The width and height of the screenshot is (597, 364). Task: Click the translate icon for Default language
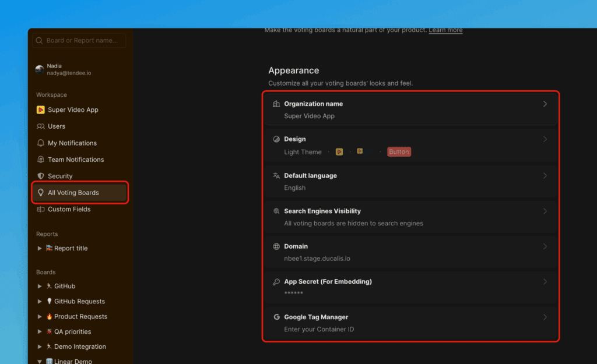pos(276,175)
